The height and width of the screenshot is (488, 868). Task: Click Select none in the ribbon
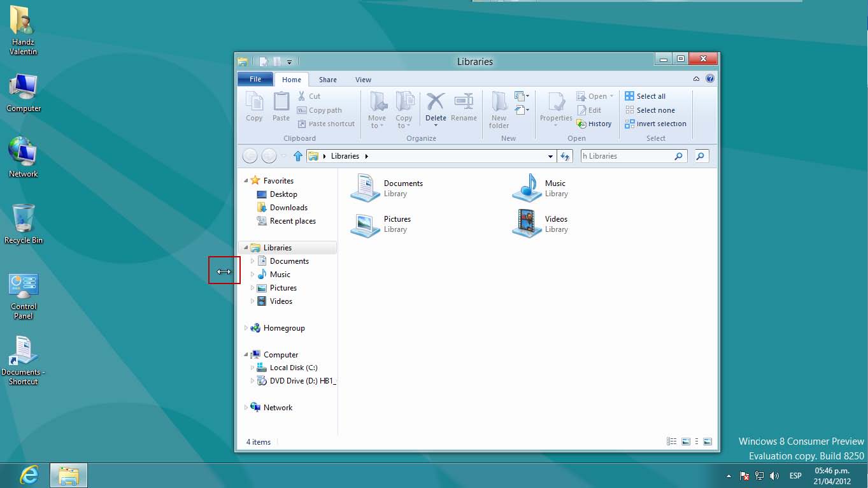(x=650, y=110)
